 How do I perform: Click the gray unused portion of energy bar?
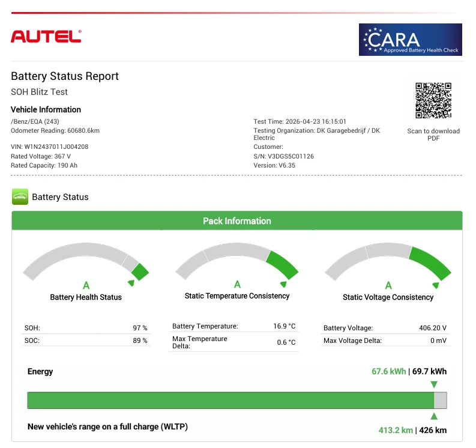pos(441,401)
